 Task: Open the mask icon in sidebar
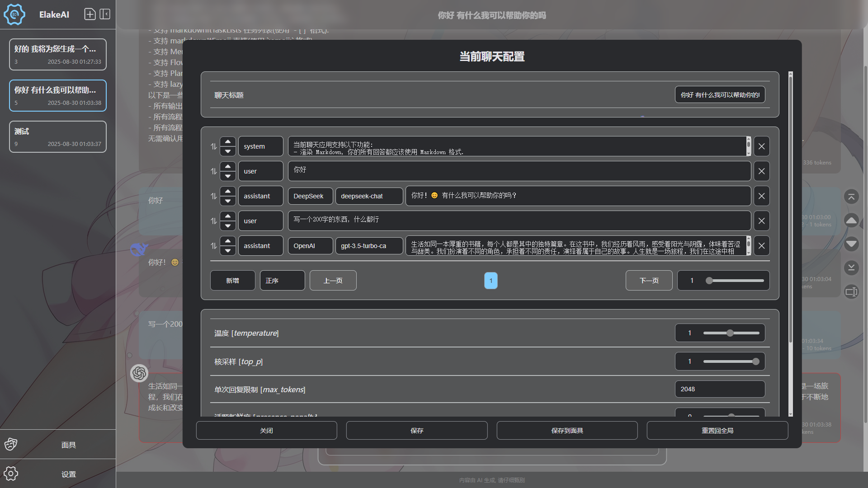coord(11,445)
